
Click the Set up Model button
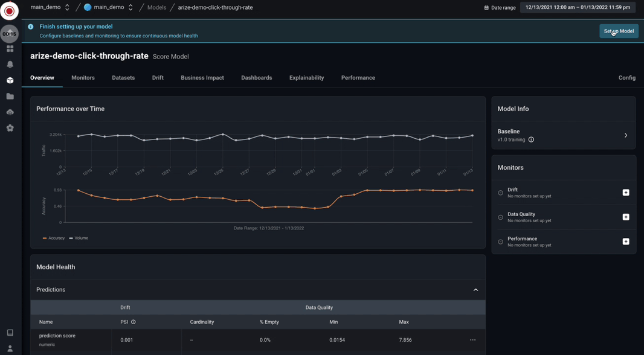click(x=619, y=31)
